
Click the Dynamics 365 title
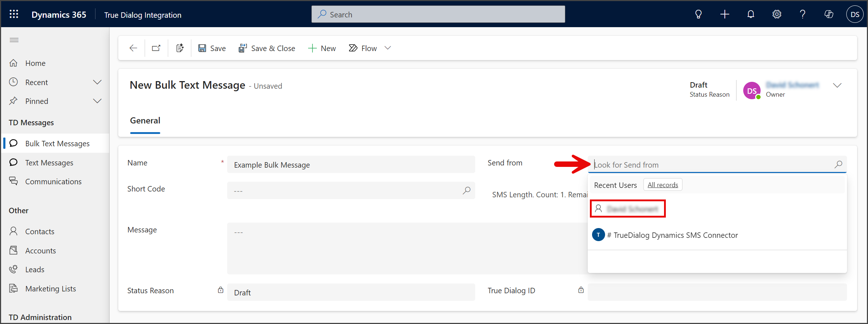pos(59,15)
